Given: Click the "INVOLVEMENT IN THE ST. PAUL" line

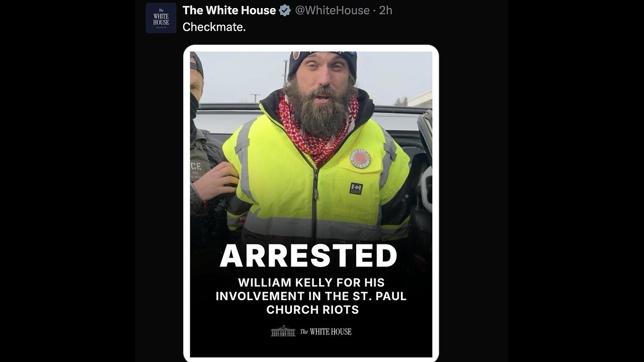Looking at the screenshot, I should click(x=311, y=296).
